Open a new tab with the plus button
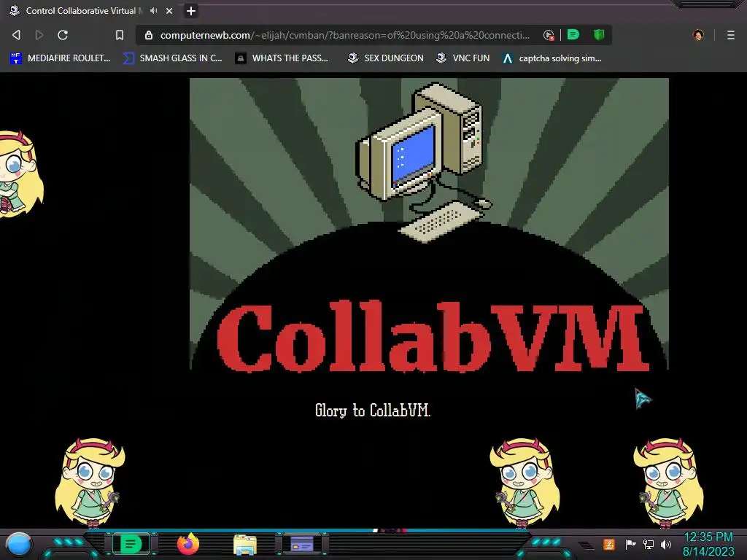Viewport: 747px width, 560px height. (x=191, y=10)
